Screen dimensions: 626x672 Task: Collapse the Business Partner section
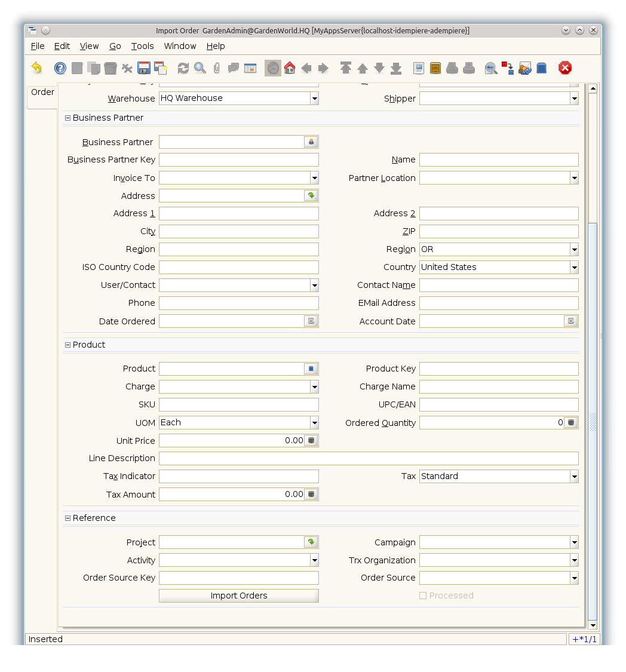coord(67,118)
